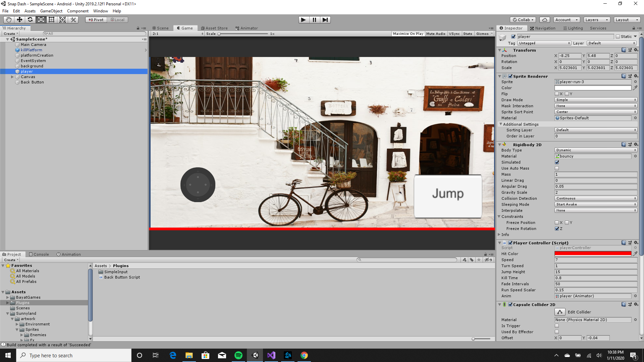Open the cloud services icon

click(545, 20)
